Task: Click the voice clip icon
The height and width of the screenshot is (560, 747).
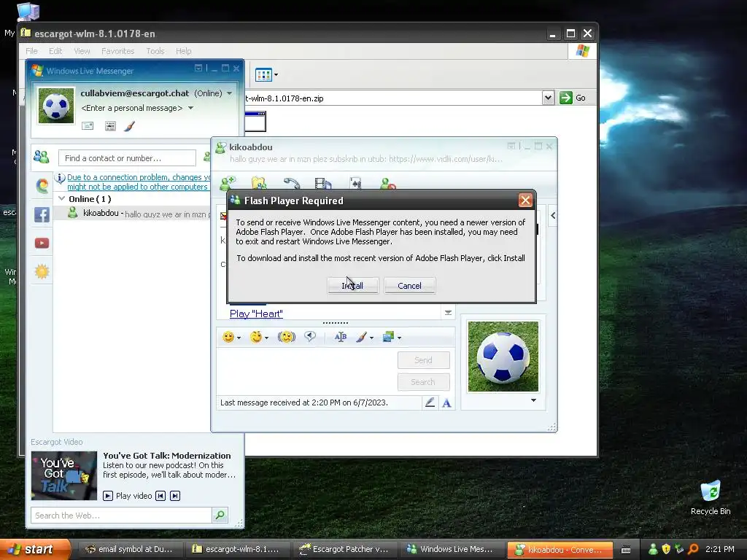Action: click(x=310, y=337)
